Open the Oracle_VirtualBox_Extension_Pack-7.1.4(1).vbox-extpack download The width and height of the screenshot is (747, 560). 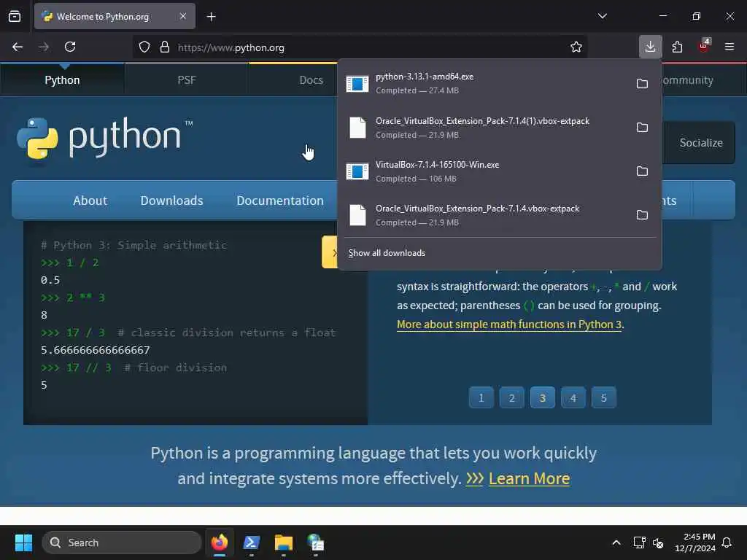click(x=484, y=128)
